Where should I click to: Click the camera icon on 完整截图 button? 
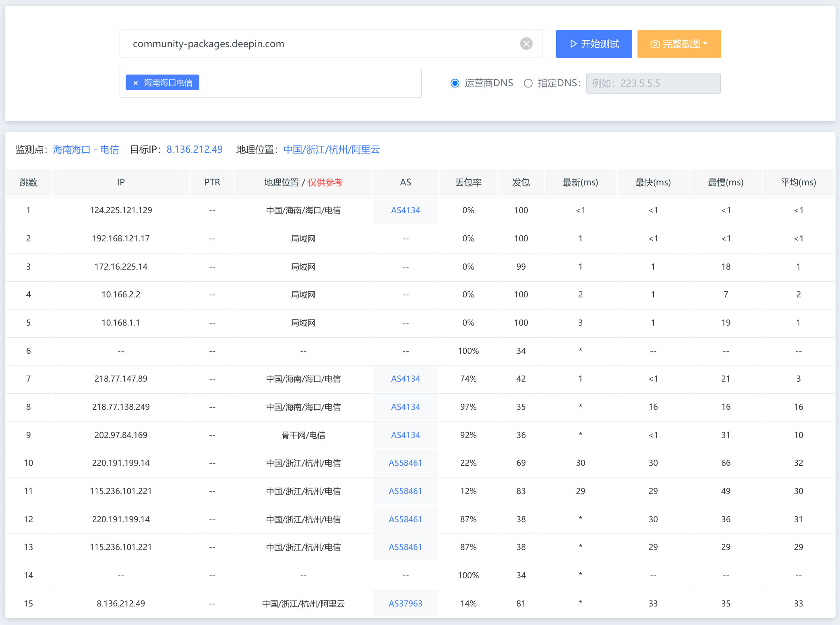point(655,44)
